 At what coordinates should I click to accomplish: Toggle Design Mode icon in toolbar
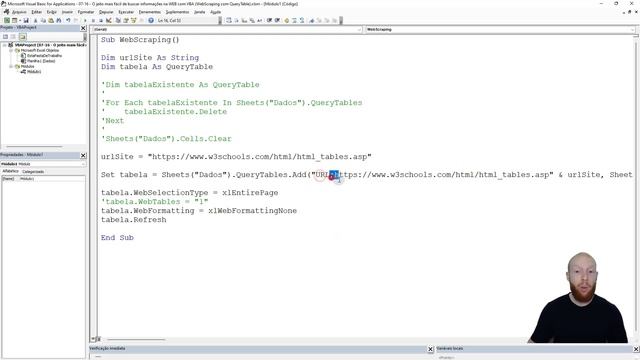pyautogui.click(x=109, y=20)
